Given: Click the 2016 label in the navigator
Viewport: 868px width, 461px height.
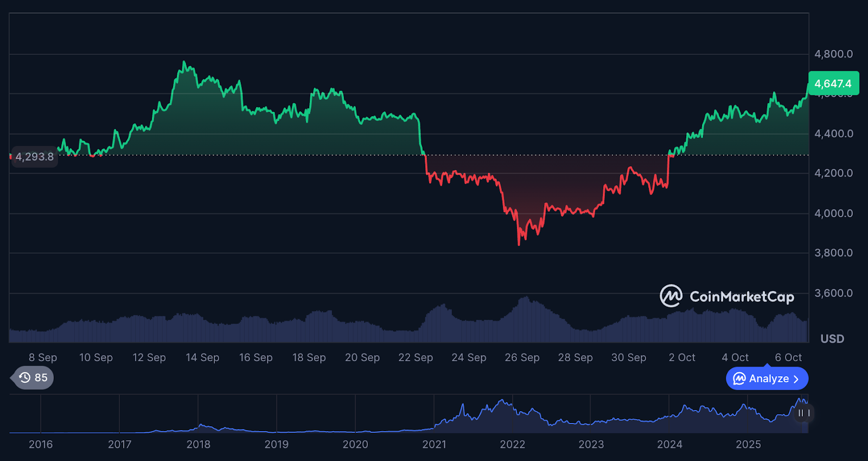Looking at the screenshot, I should tap(41, 444).
